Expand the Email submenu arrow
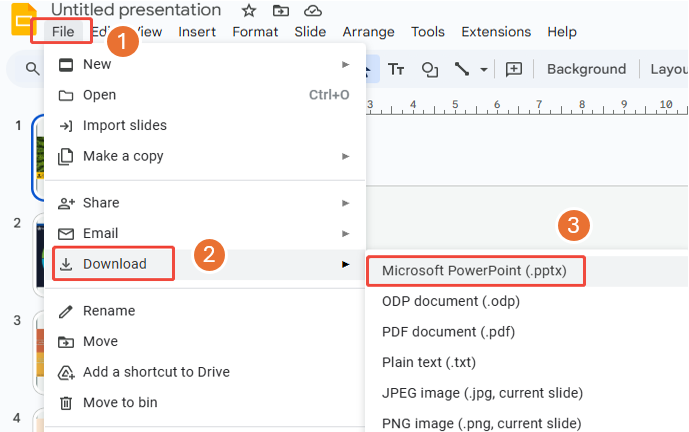This screenshot has width=689, height=432. tap(345, 233)
